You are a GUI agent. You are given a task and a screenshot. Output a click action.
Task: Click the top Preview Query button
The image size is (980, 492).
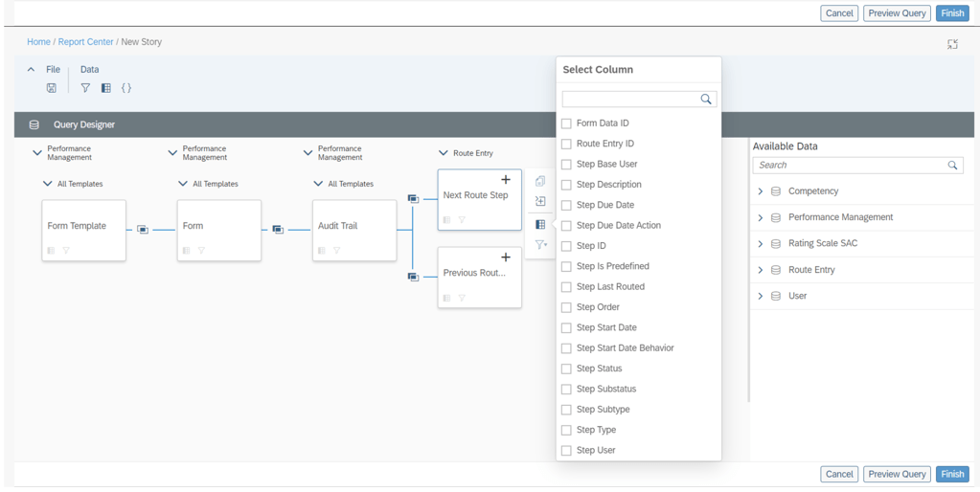click(897, 13)
